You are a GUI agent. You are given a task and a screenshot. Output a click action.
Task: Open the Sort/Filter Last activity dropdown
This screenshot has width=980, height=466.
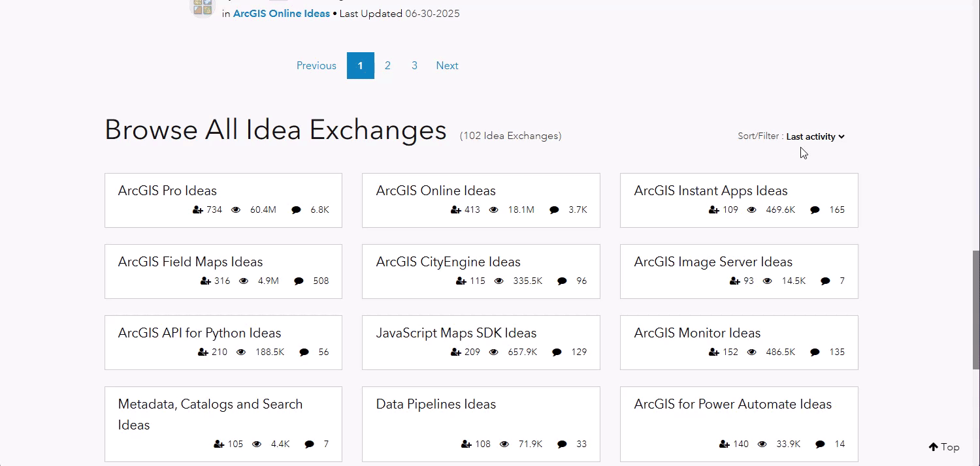point(815,136)
